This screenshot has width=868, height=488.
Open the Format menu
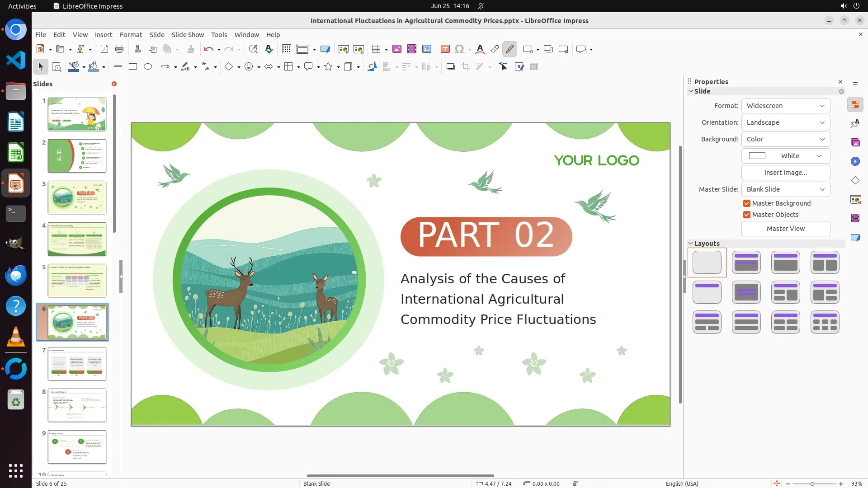pyautogui.click(x=131, y=35)
